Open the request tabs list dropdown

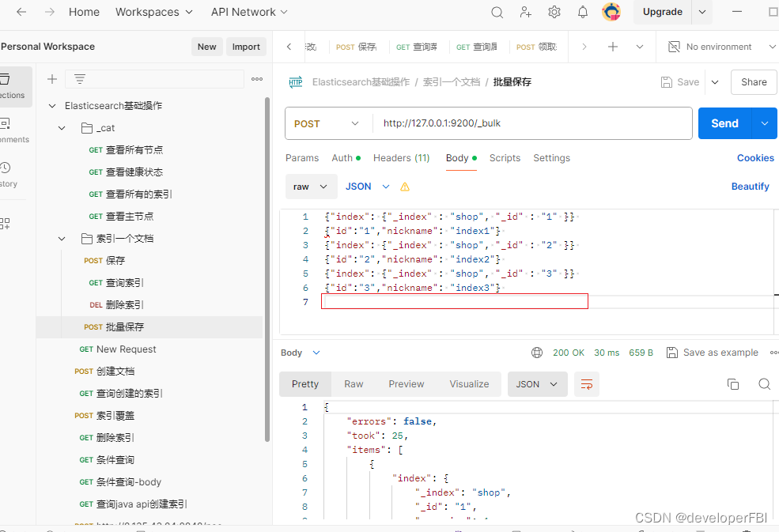(640, 47)
